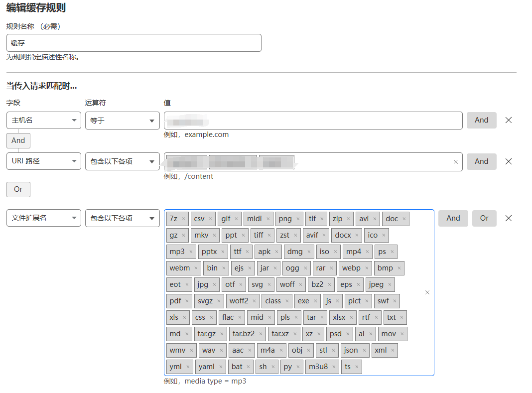Remove the bmp extension tag
532x393 pixels.
399,268
